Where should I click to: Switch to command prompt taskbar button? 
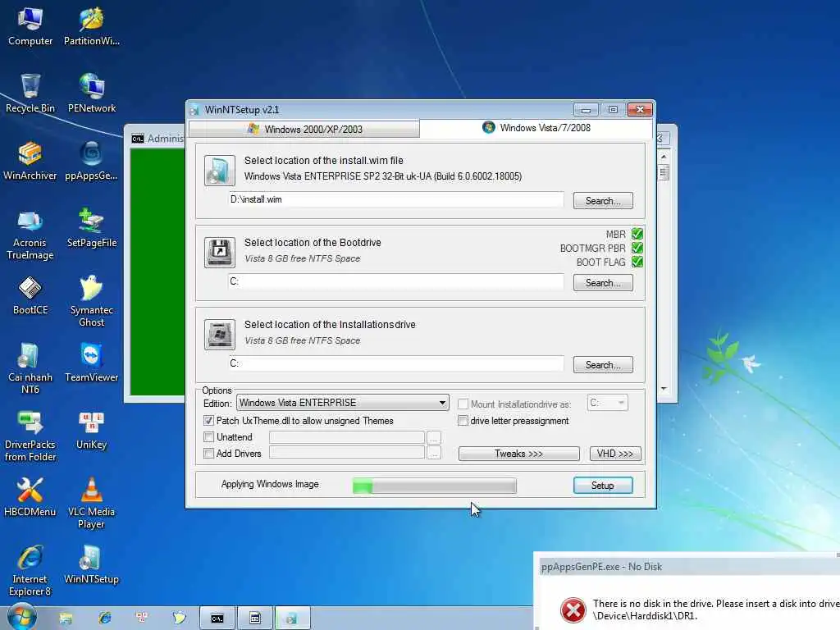tap(217, 619)
